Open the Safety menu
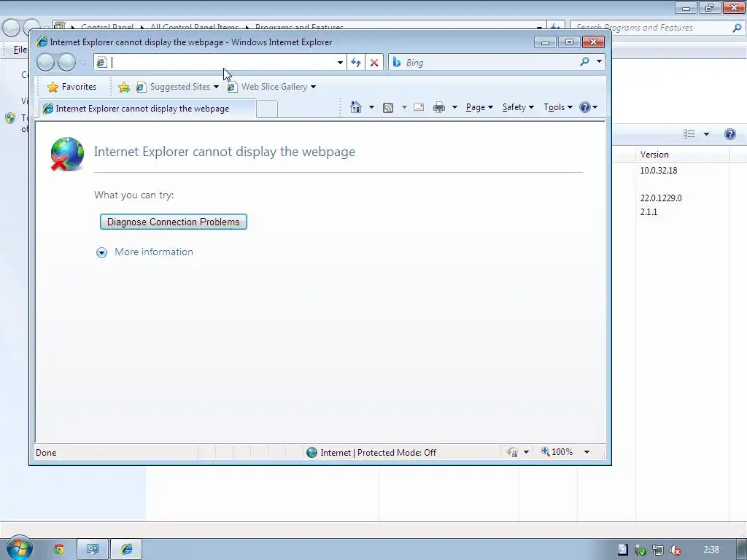 [x=518, y=107]
